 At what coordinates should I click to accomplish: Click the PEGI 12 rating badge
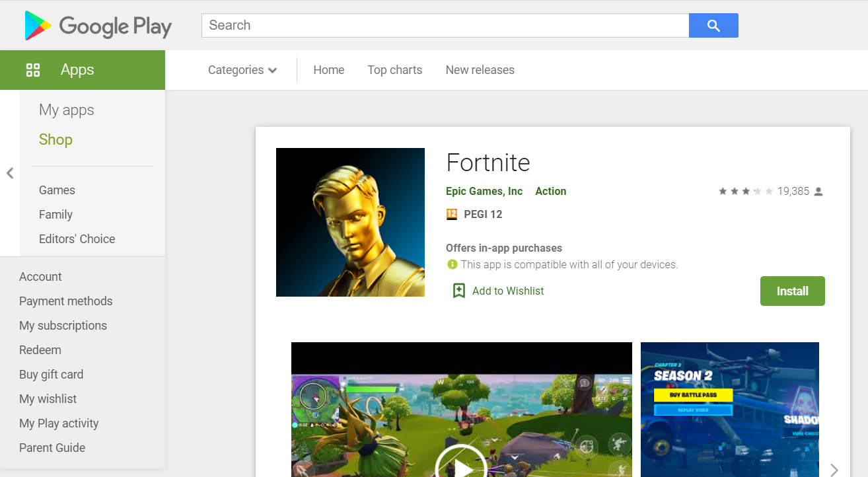pos(452,214)
